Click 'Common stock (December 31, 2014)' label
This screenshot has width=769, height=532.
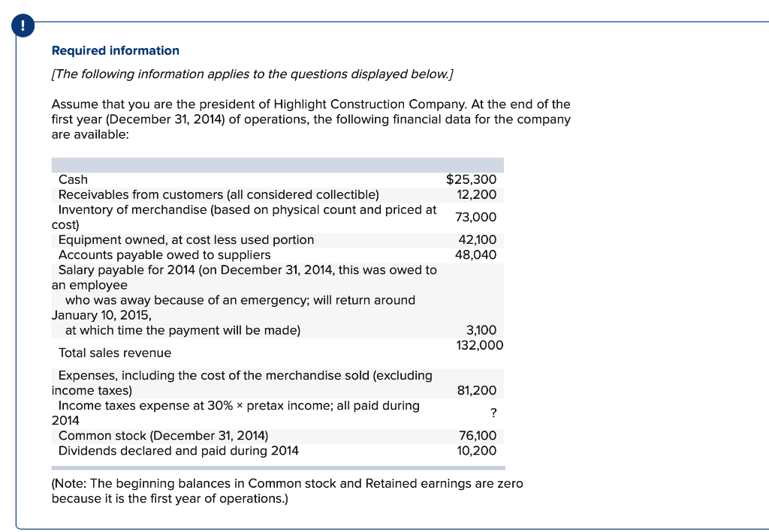tap(163, 435)
